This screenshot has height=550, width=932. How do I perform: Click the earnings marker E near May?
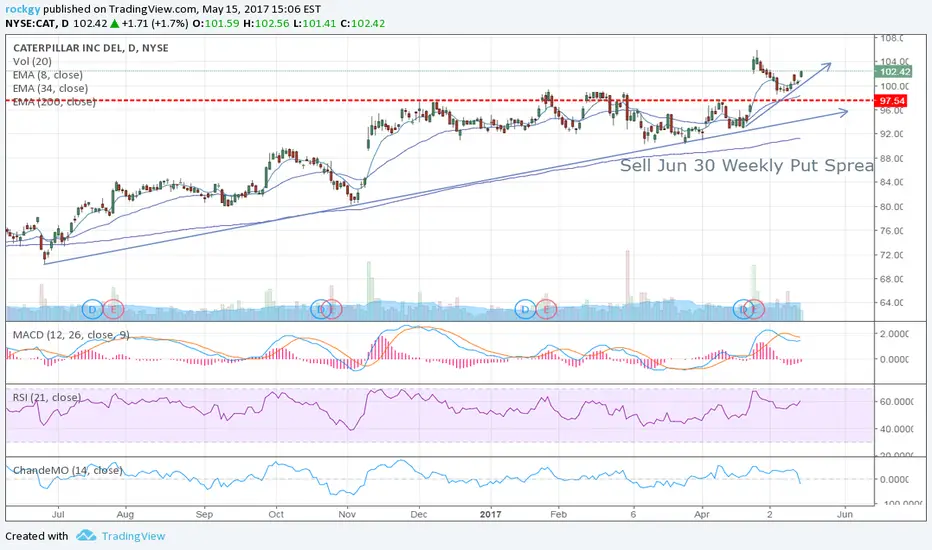755,309
